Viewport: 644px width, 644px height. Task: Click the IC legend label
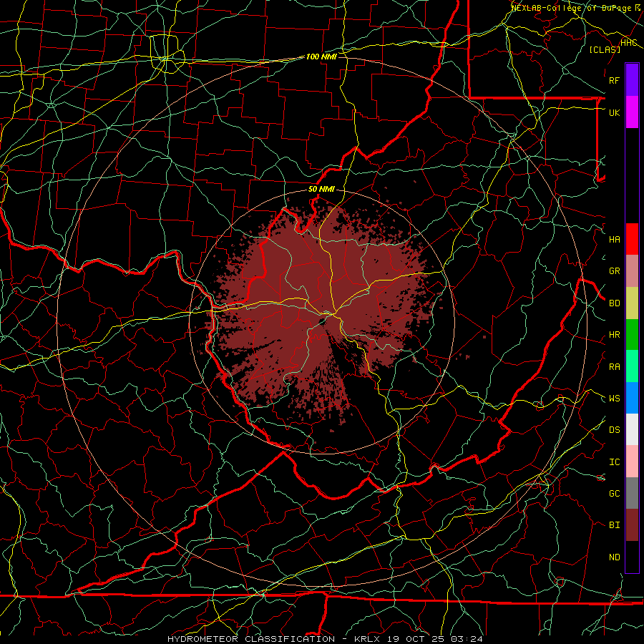tap(614, 462)
